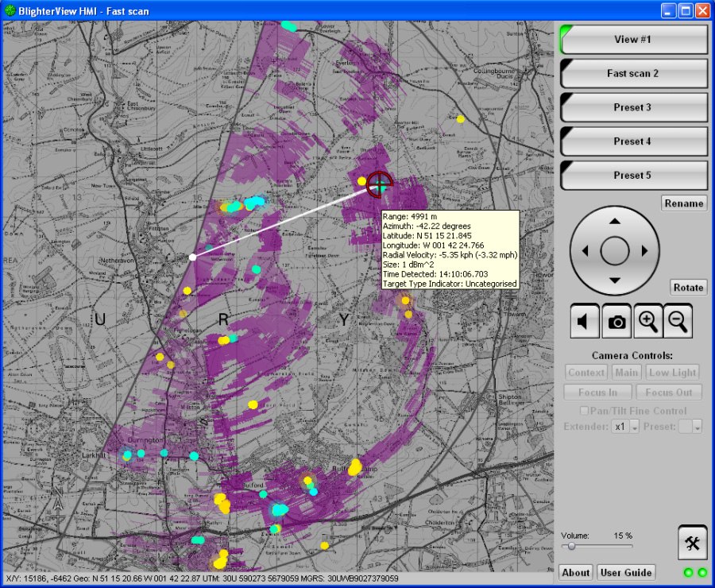Pan the map left arrow
The image size is (715, 588).
pyautogui.click(x=585, y=251)
